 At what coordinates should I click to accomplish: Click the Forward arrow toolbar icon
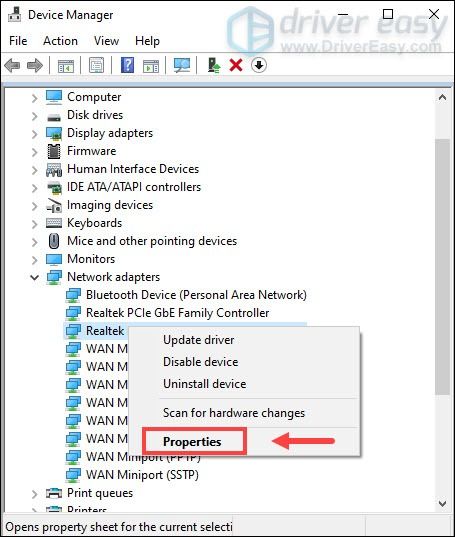tap(35, 65)
